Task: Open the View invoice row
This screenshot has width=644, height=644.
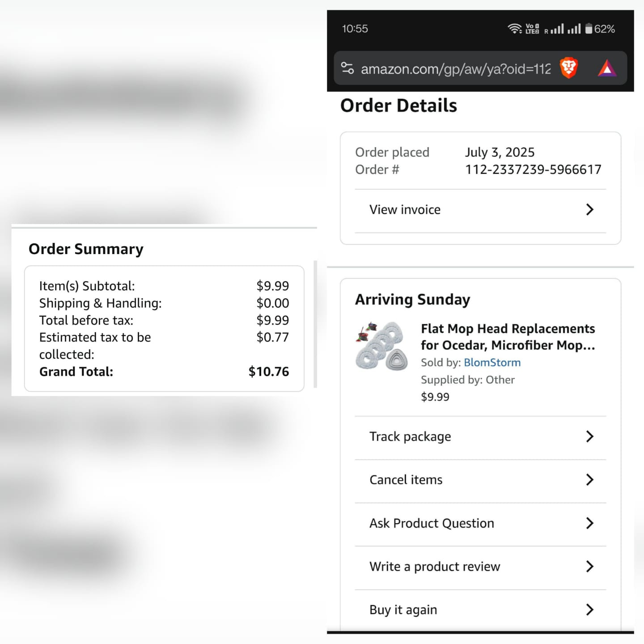Action: point(480,210)
